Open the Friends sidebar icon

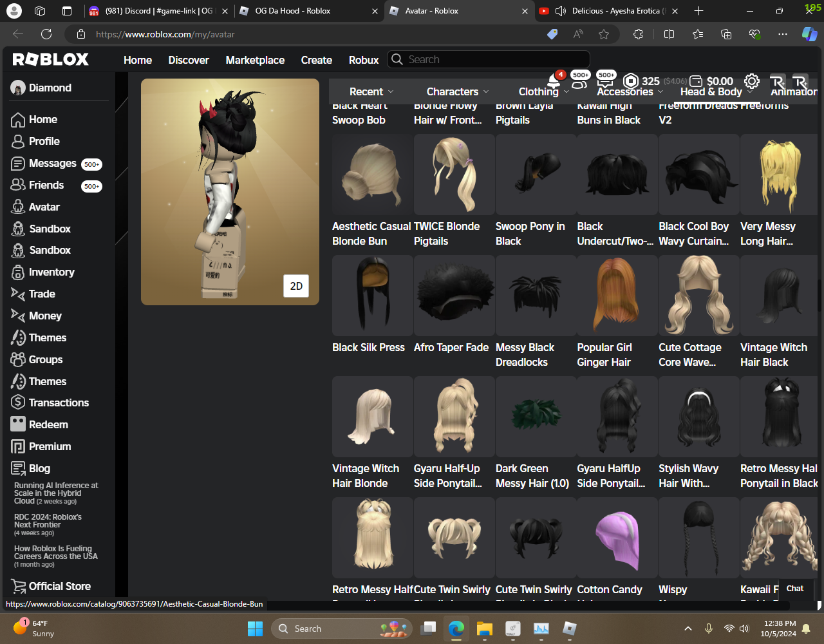(18, 185)
